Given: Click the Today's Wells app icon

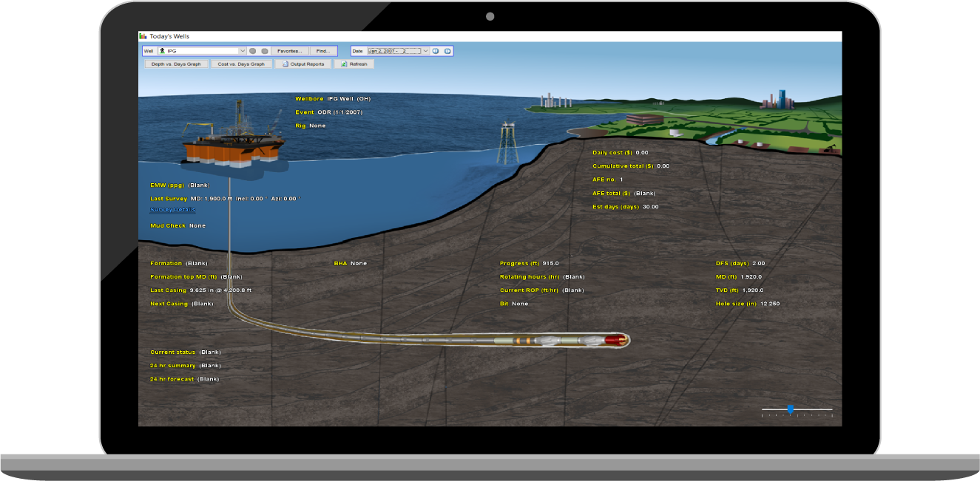Looking at the screenshot, I should tap(143, 35).
